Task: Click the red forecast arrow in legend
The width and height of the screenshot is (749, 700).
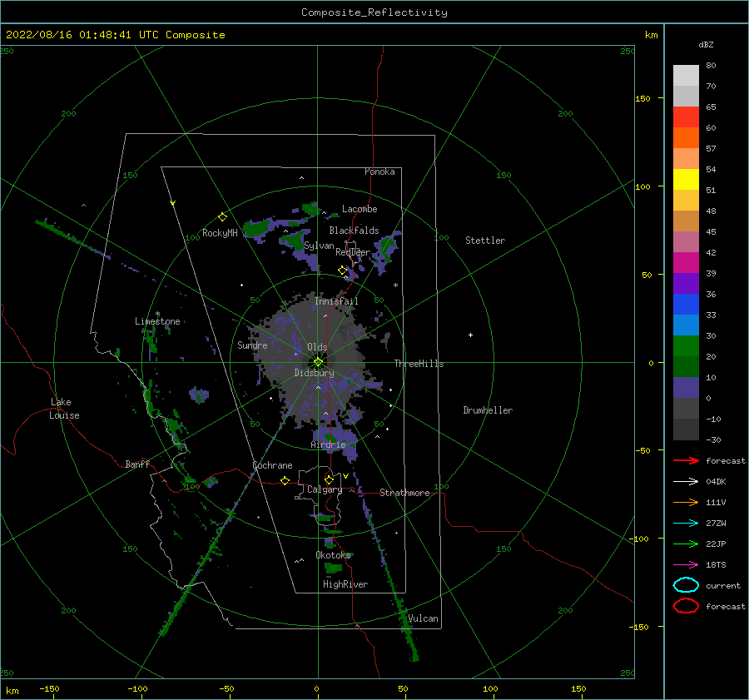Action: click(686, 460)
